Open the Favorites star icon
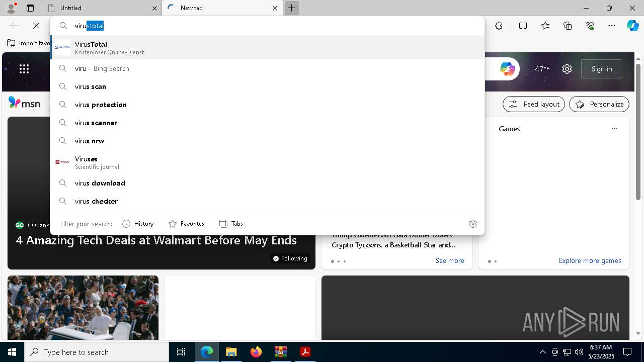Screen dimensions: 644x362 click(x=545, y=26)
